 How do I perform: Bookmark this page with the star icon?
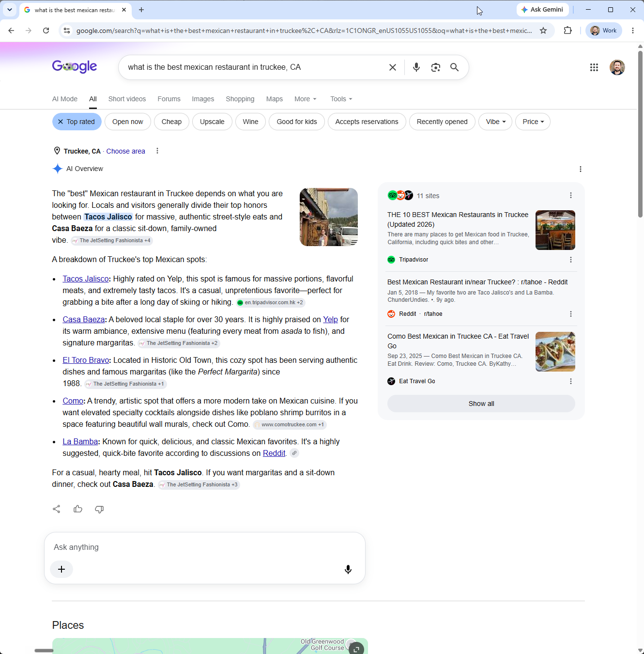[x=543, y=31]
